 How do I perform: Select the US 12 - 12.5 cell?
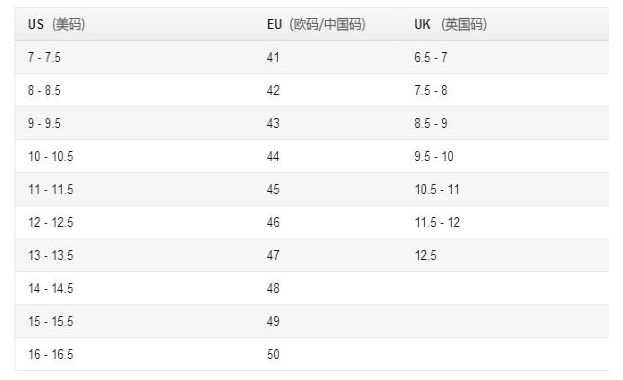pos(50,222)
